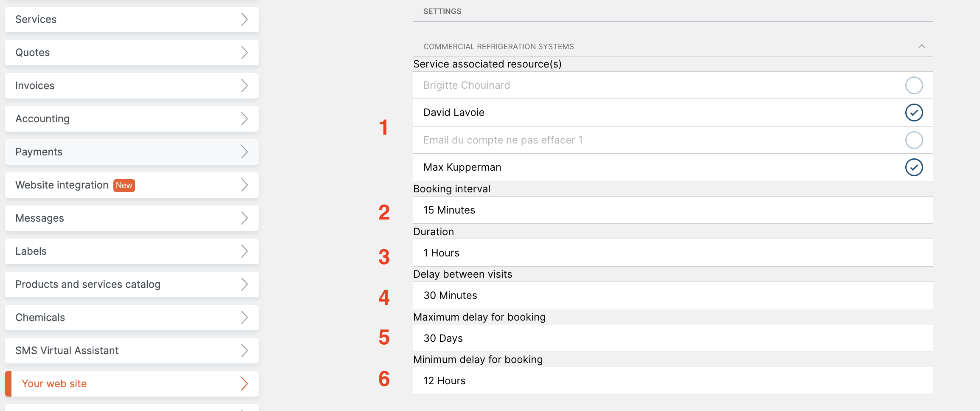980x411 pixels.
Task: Collapse the Commercial Refrigeration Systems section
Action: [922, 46]
